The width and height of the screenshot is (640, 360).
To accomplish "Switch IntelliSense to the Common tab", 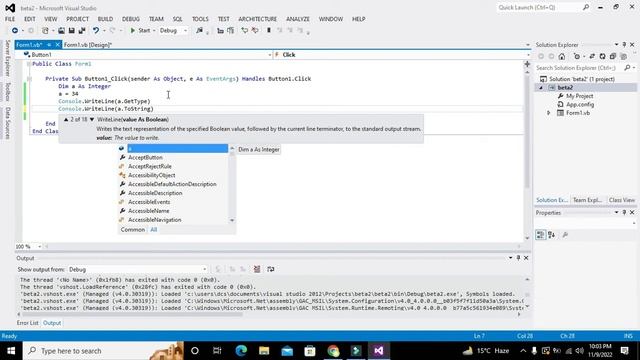I will point(133,230).
